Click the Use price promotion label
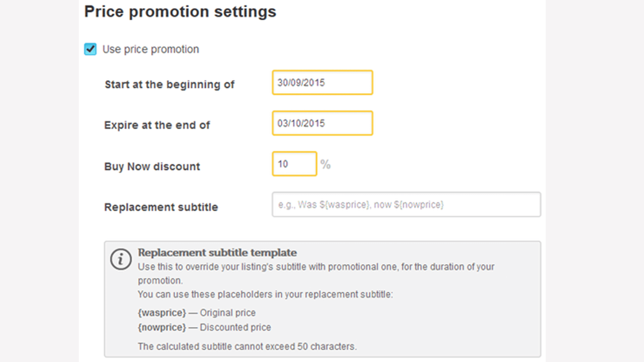 coord(150,49)
